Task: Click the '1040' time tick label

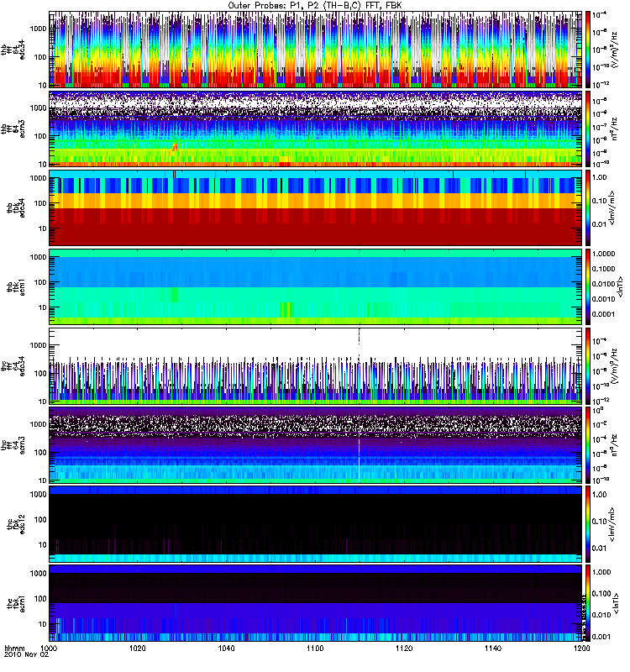Action: pyautogui.click(x=226, y=648)
